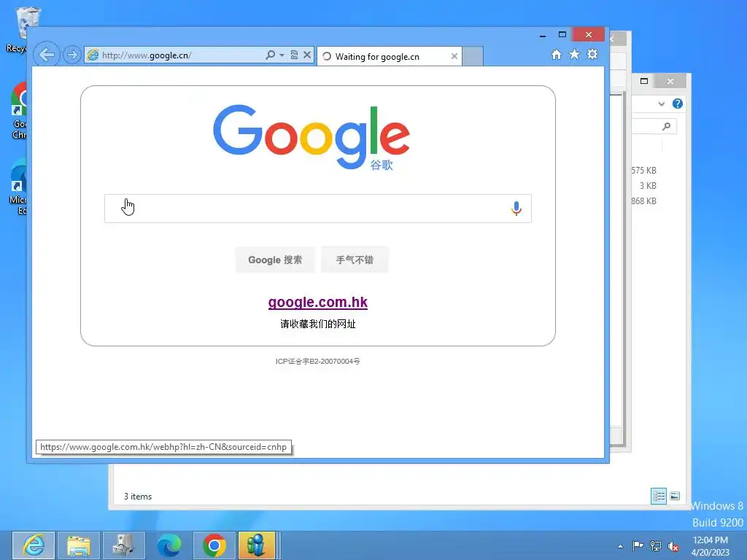Open IE Tools gear menu
This screenshot has width=747, height=560.
(592, 54)
